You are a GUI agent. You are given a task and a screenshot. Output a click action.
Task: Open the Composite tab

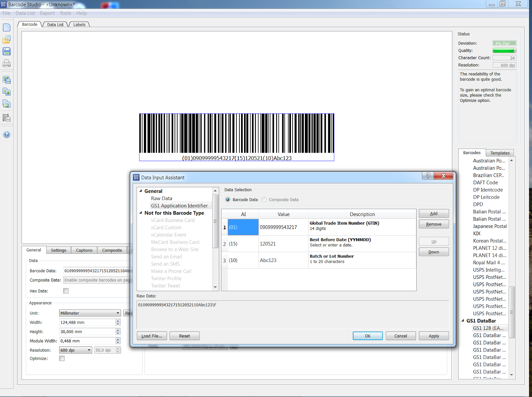tap(112, 250)
